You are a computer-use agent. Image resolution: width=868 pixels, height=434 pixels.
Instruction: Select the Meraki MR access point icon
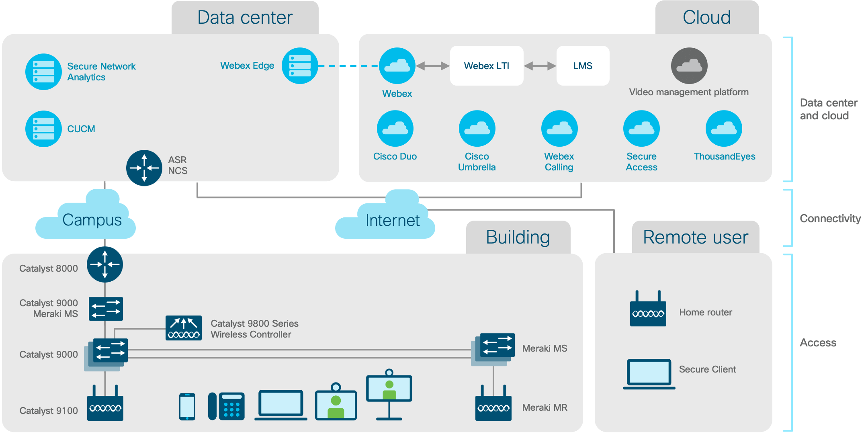(493, 403)
